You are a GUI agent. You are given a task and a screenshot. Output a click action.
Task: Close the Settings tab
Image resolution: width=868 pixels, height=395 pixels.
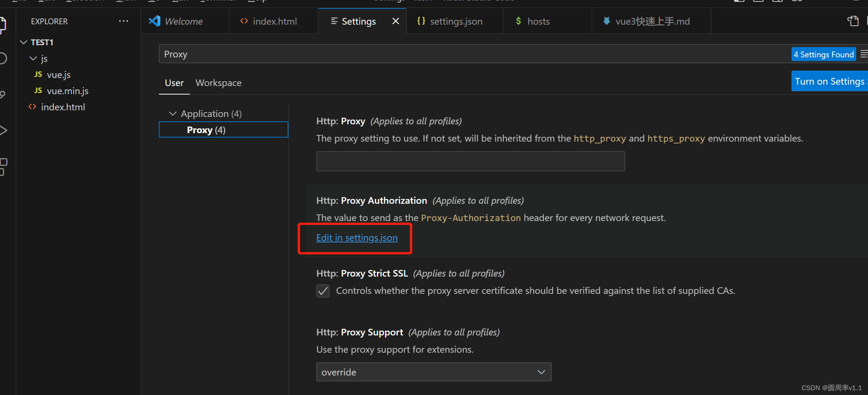[x=396, y=21]
